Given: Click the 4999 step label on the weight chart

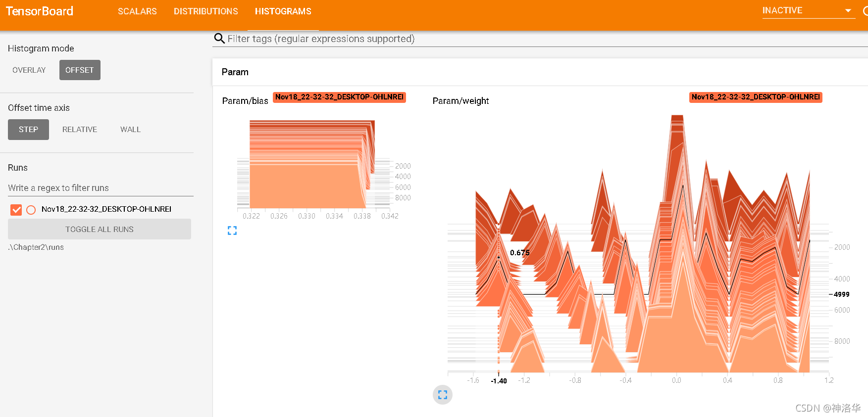Looking at the screenshot, I should pos(842,294).
